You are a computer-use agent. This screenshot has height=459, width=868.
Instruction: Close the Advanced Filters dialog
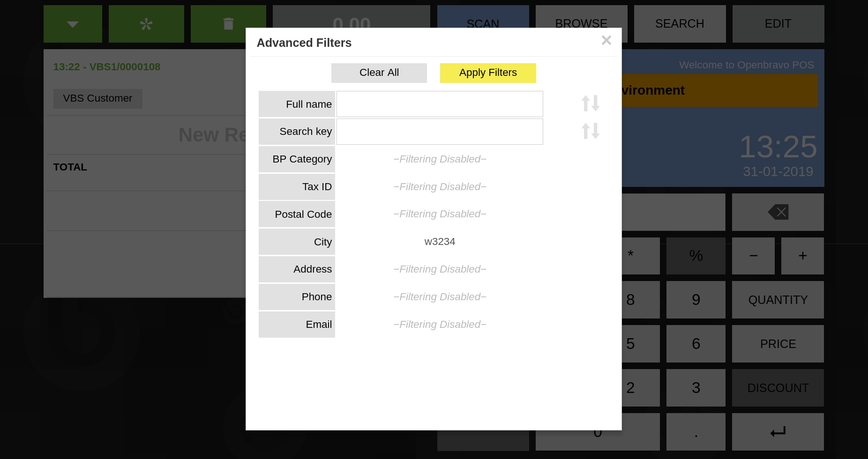tap(606, 41)
